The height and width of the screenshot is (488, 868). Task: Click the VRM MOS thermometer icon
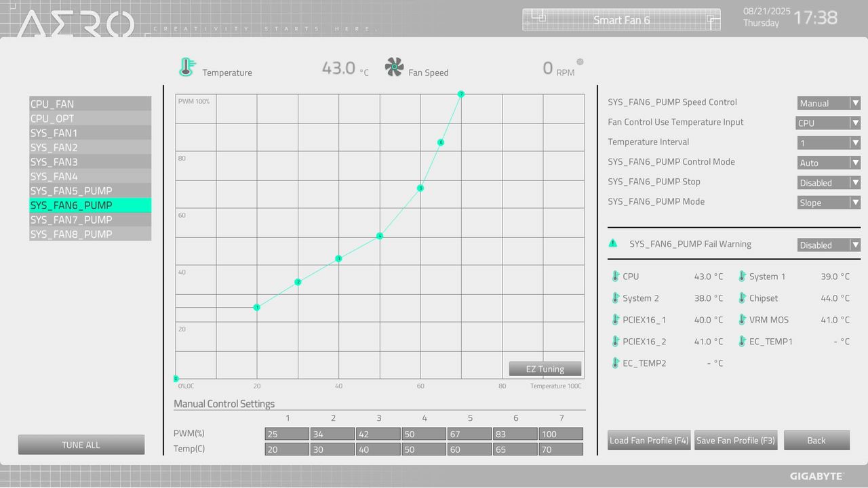click(x=743, y=320)
